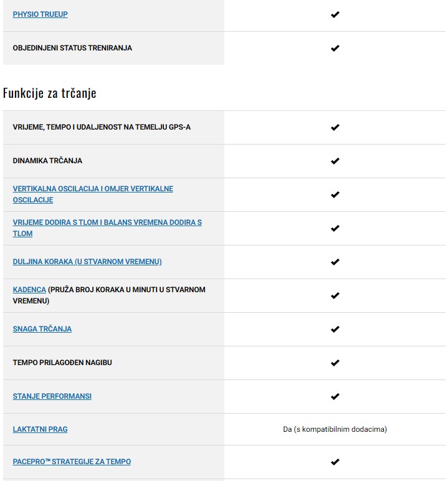Open Duljina koraka link
The height and width of the screenshot is (481, 448).
87,262
